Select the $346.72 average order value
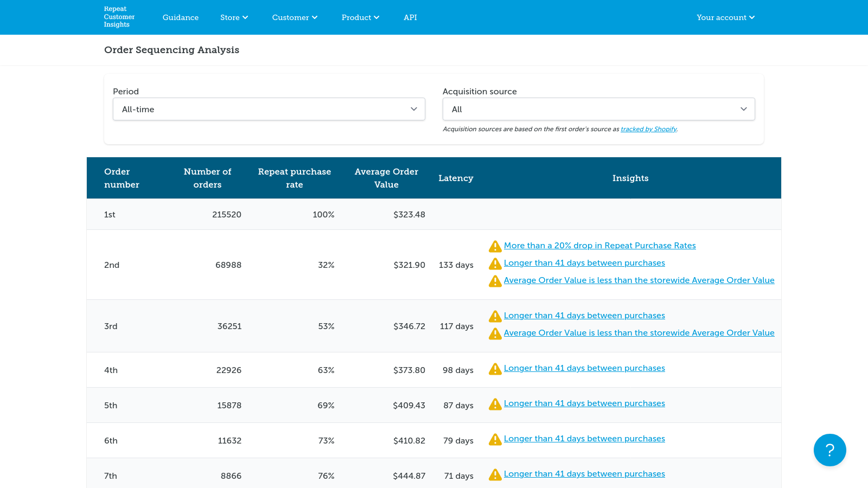This screenshot has height=488, width=868. coord(409,326)
